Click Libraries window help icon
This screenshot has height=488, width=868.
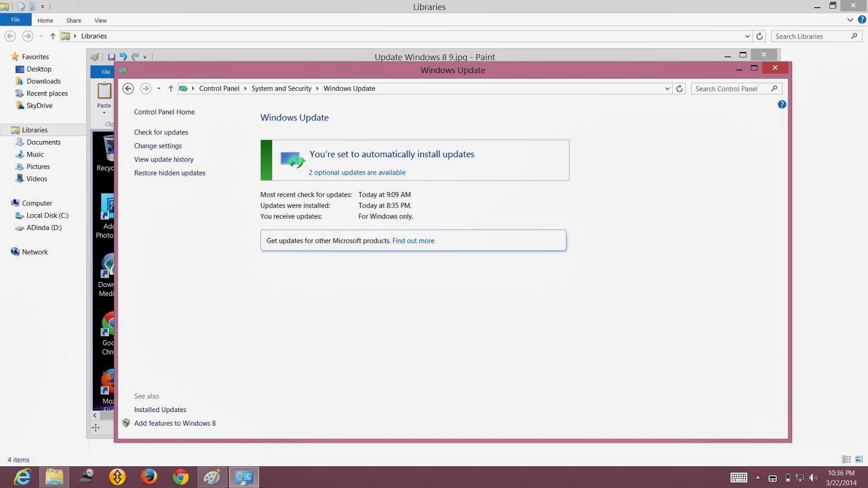[862, 20]
